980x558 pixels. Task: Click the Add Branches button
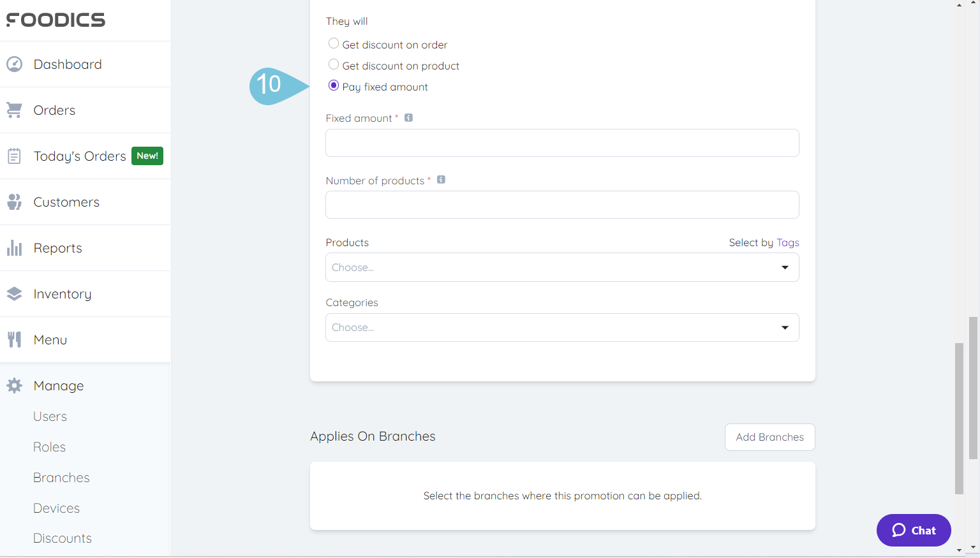pos(769,437)
